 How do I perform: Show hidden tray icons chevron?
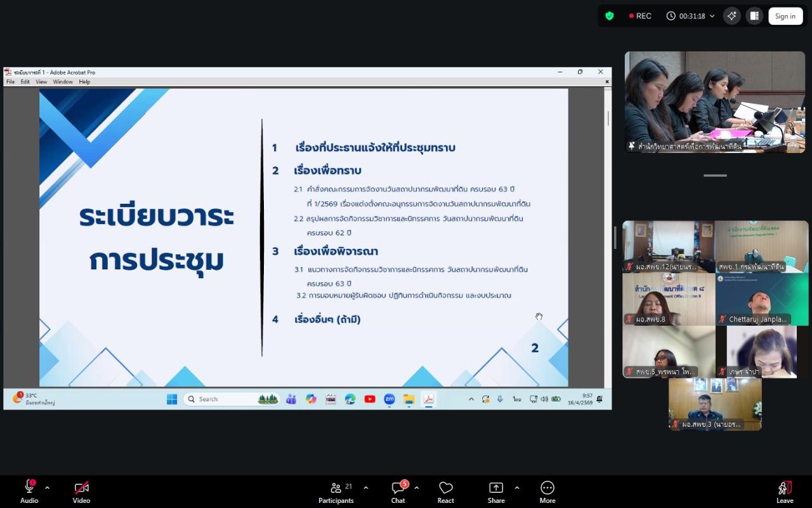471,399
